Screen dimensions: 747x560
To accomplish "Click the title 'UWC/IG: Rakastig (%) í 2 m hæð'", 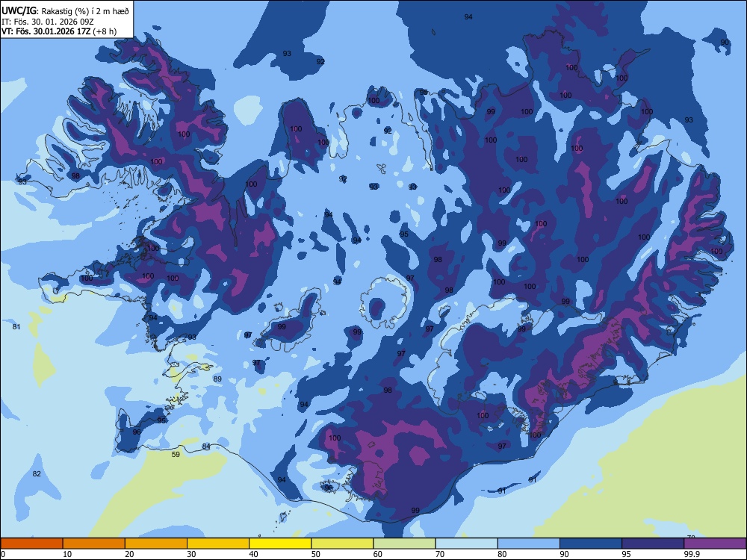I will click(x=65, y=11).
